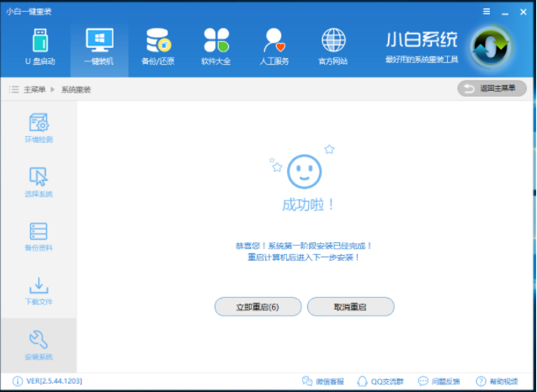Open the U盘启动 USB boot tab
The width and height of the screenshot is (537, 392).
click(x=40, y=48)
